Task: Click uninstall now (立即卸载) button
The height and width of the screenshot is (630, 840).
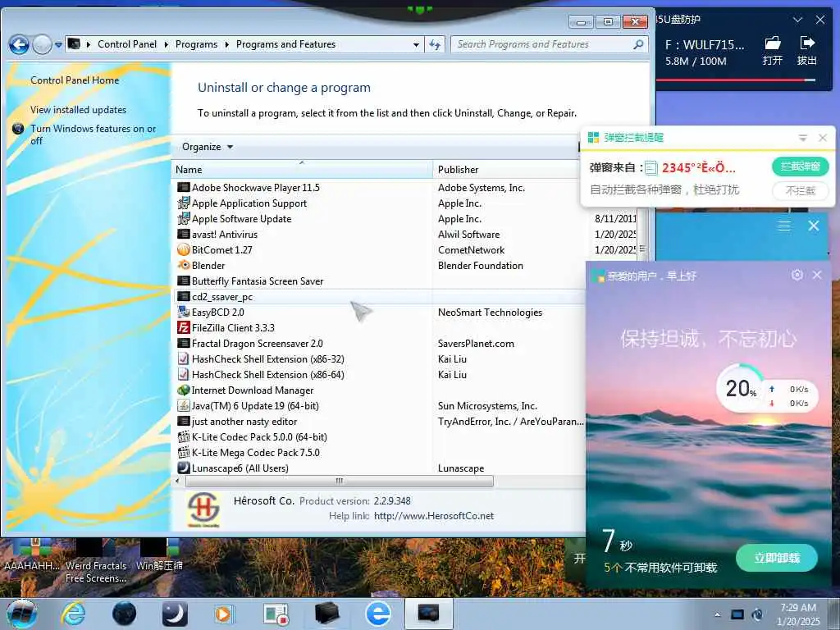Action: [x=777, y=558]
